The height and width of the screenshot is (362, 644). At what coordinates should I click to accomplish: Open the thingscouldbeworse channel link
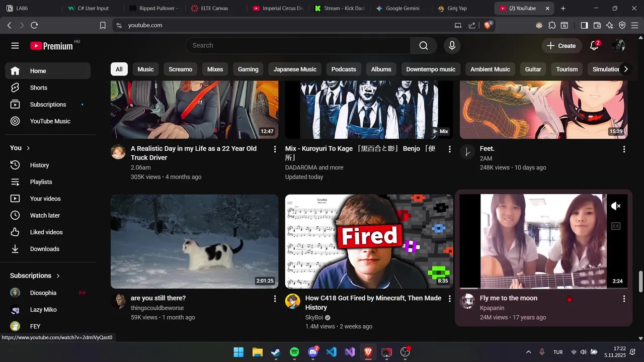[x=157, y=308]
